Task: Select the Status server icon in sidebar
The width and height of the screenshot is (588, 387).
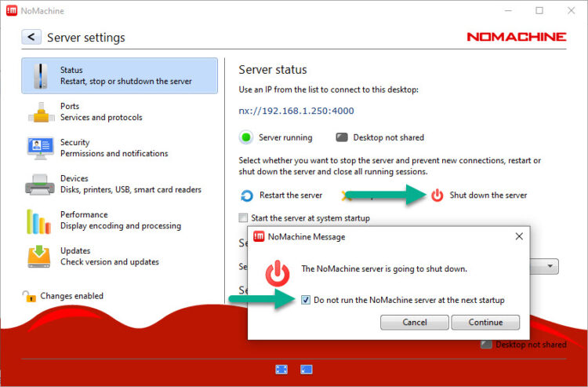Action: [38, 75]
